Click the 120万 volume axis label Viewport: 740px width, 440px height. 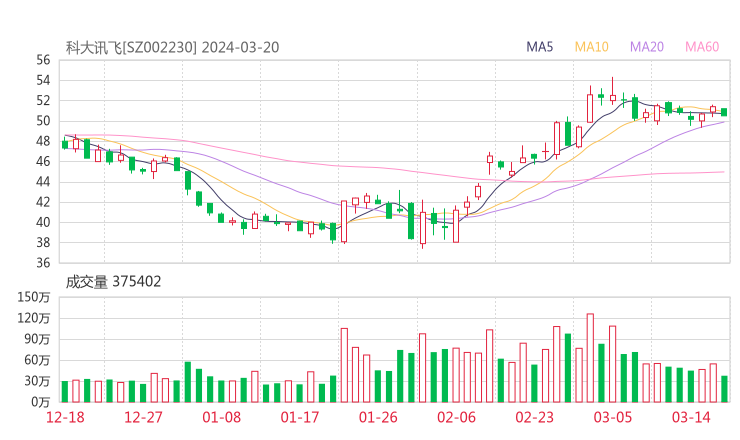[x=34, y=318]
